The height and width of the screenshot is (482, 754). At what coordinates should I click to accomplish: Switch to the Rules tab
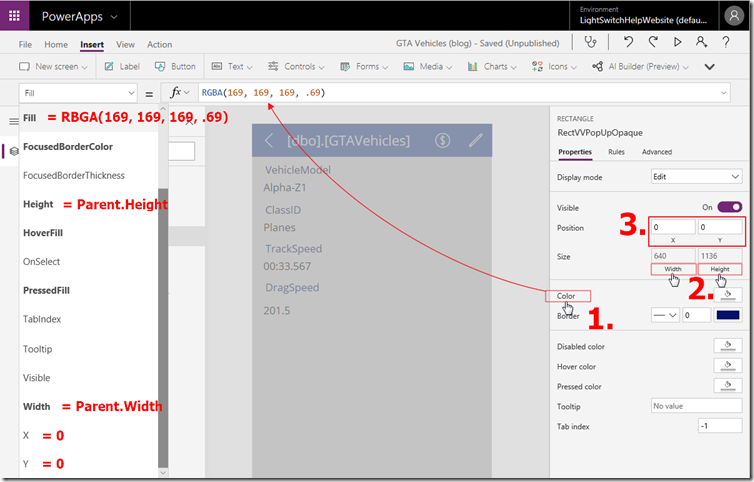click(x=616, y=152)
